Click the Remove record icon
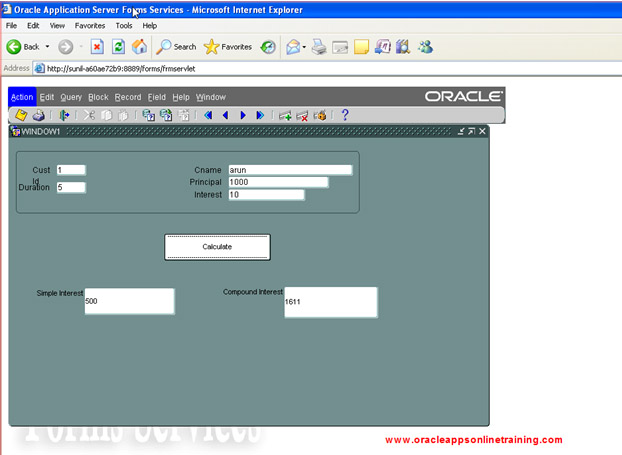Viewport: 622px width, 455px height. [x=302, y=115]
